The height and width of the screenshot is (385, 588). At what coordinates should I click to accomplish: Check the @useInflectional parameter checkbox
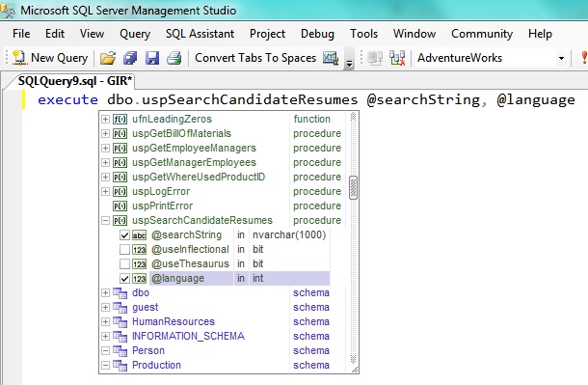[124, 250]
